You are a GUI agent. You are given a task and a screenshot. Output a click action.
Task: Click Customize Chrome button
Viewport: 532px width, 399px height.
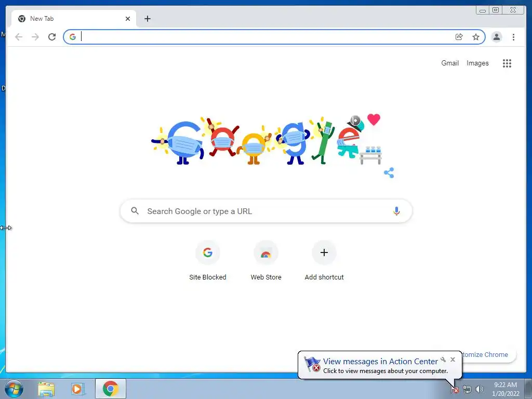(x=489, y=354)
